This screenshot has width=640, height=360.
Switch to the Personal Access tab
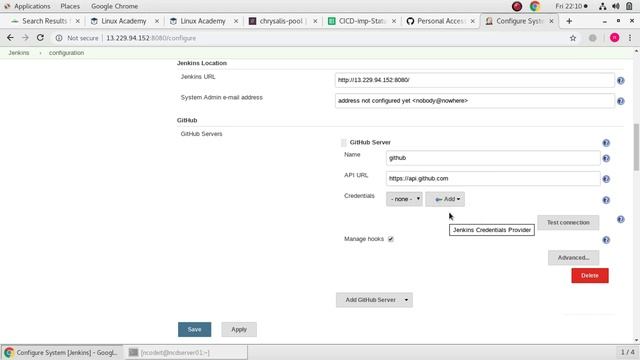click(440, 21)
